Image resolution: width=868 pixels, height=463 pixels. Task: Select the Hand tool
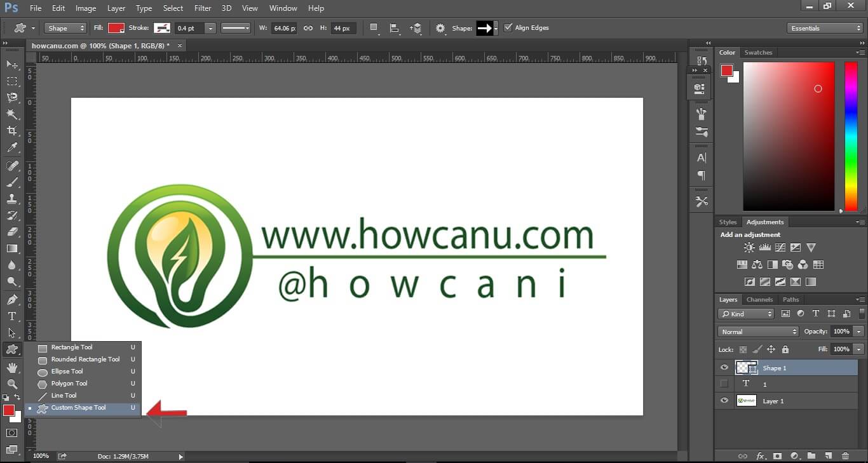(12, 368)
